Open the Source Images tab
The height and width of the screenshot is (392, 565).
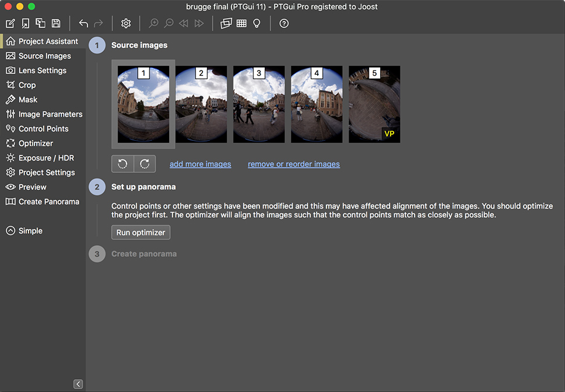pyautogui.click(x=43, y=56)
